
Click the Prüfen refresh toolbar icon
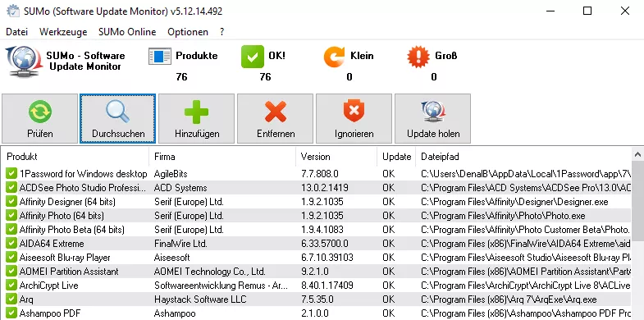pyautogui.click(x=40, y=112)
